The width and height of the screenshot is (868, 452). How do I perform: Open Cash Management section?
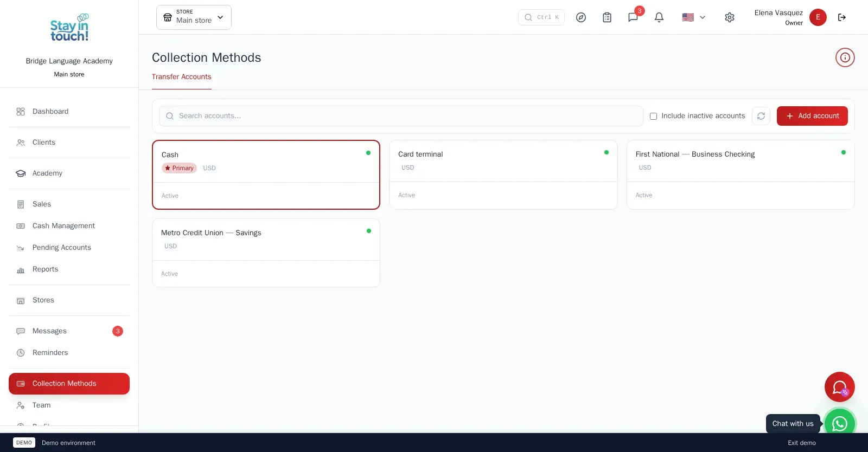(69, 226)
